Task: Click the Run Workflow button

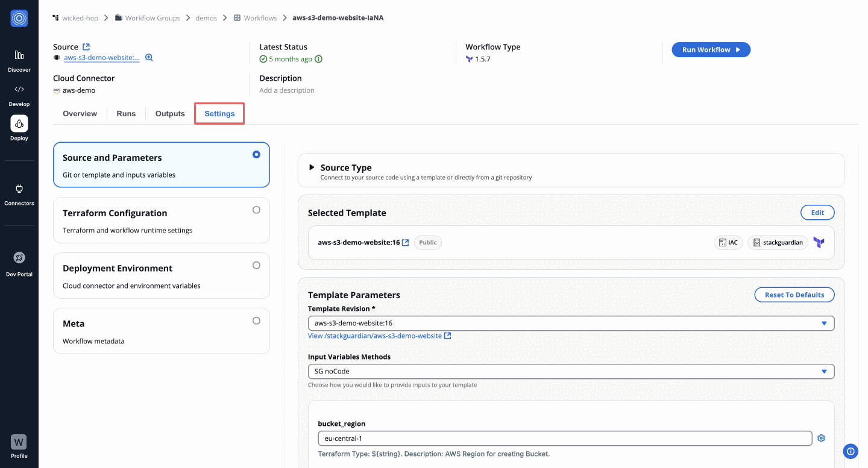Action: click(711, 49)
